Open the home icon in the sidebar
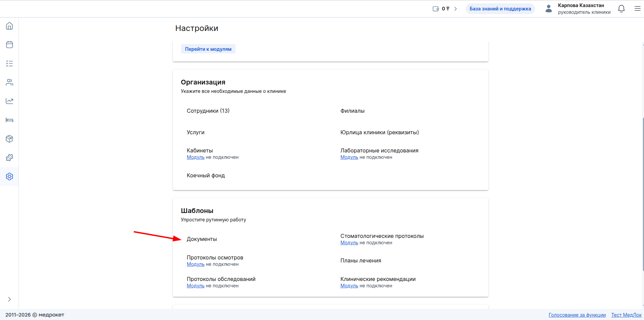This screenshot has width=644, height=320. point(9,26)
